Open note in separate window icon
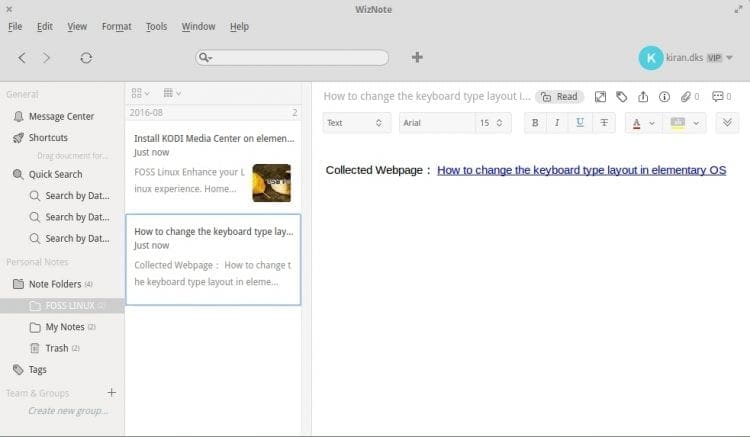 pyautogui.click(x=600, y=97)
